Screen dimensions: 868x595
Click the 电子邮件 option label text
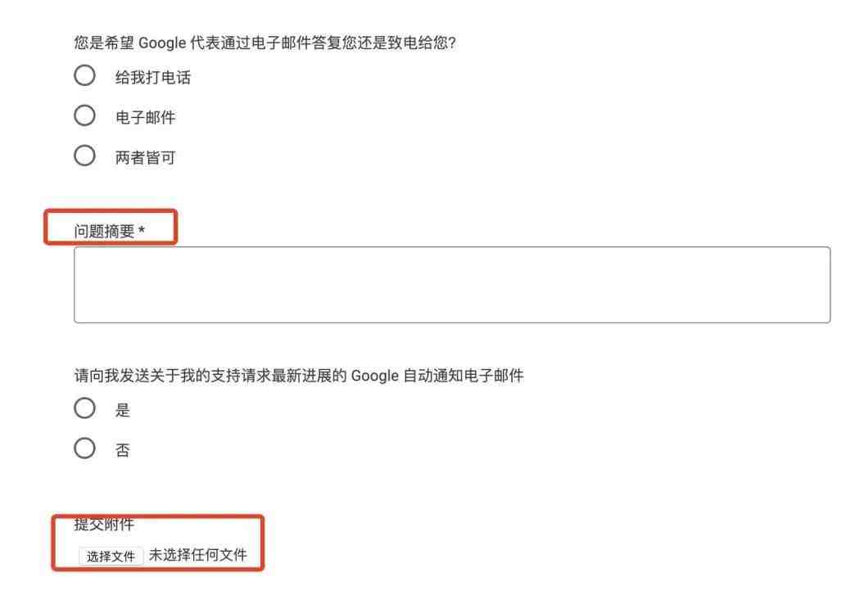(x=145, y=117)
